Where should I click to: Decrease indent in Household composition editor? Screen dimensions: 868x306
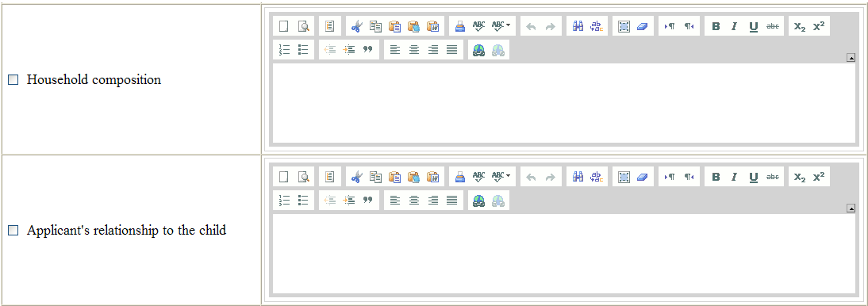330,49
